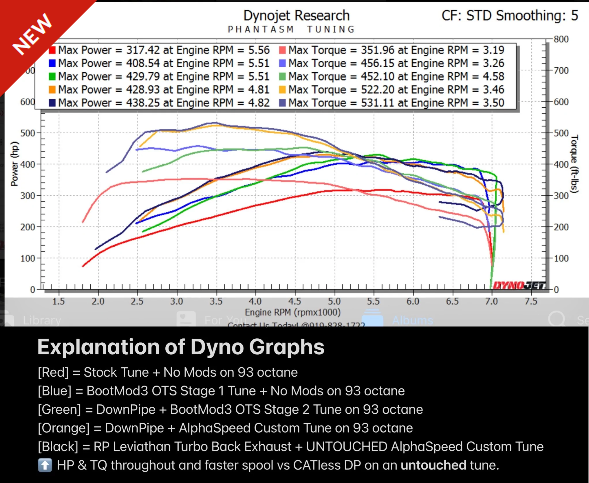Click the 3.5 RPM axis tick label
The height and width of the screenshot is (483, 589).
tap(216, 302)
